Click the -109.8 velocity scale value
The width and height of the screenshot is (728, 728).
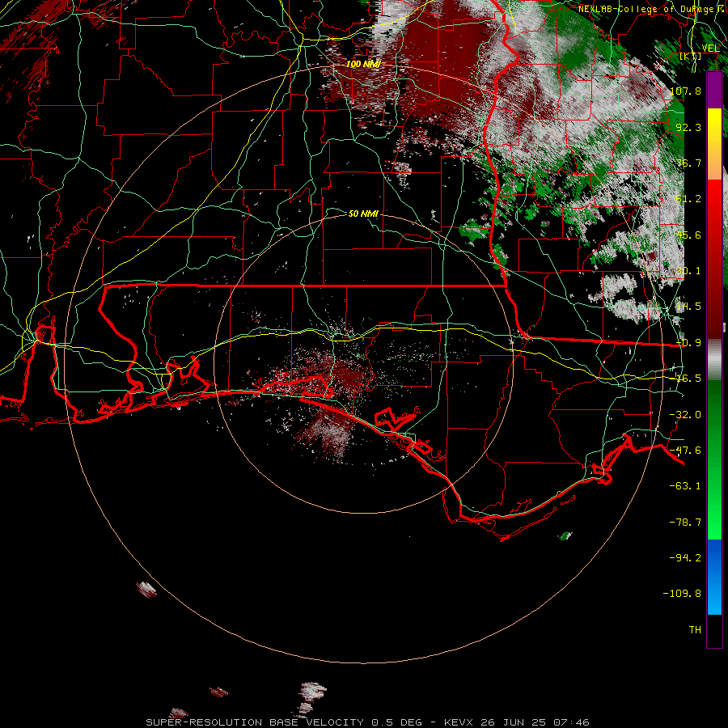(x=683, y=594)
